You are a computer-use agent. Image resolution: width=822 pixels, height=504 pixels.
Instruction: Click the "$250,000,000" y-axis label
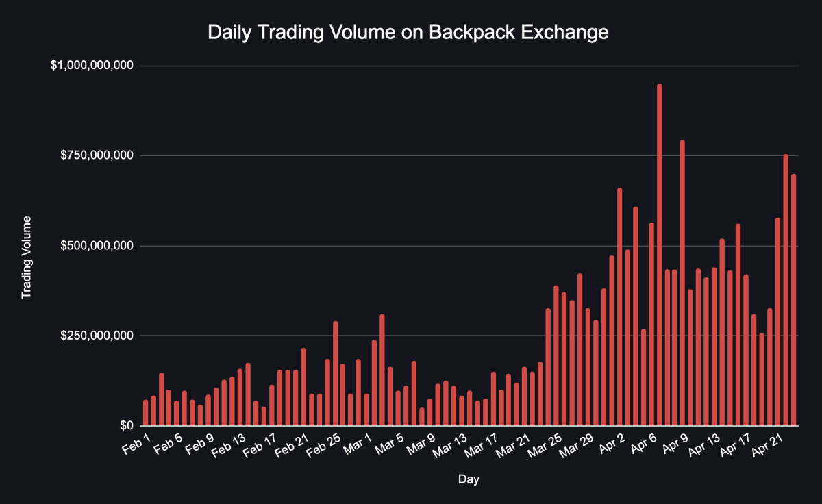click(96, 336)
